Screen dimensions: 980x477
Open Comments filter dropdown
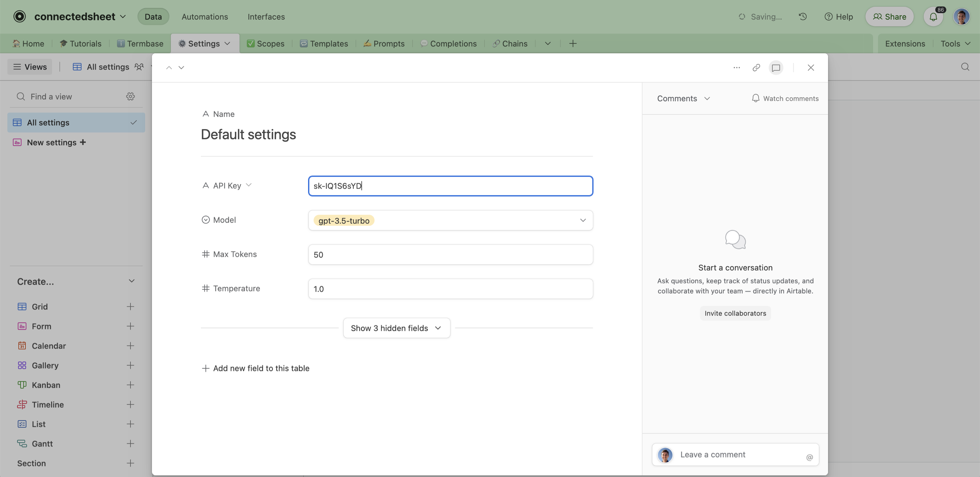[x=683, y=98]
